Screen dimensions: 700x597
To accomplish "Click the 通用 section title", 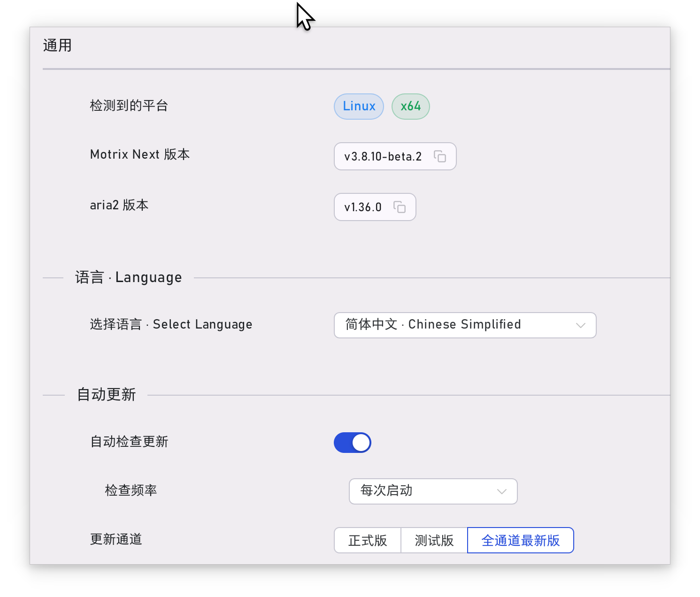I will 57,46.
